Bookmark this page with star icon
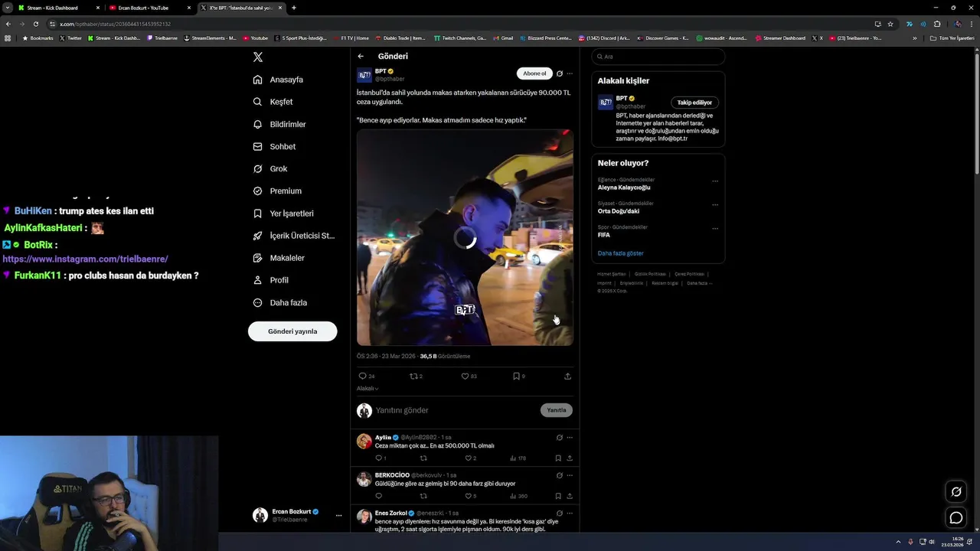Image resolution: width=980 pixels, height=551 pixels. tap(890, 24)
